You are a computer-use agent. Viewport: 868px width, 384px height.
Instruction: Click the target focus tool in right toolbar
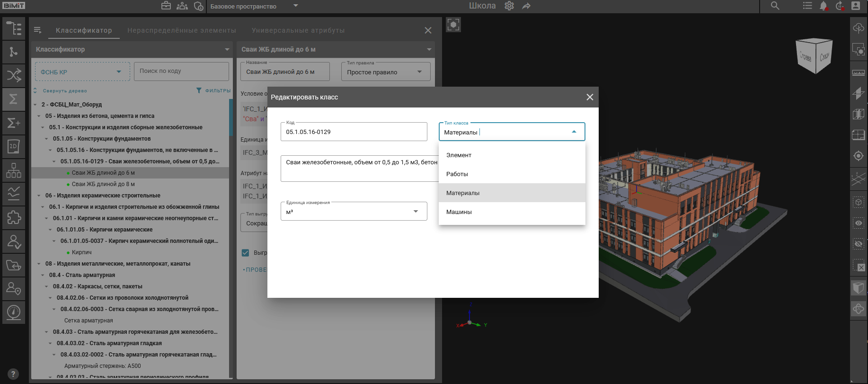pos(859,156)
